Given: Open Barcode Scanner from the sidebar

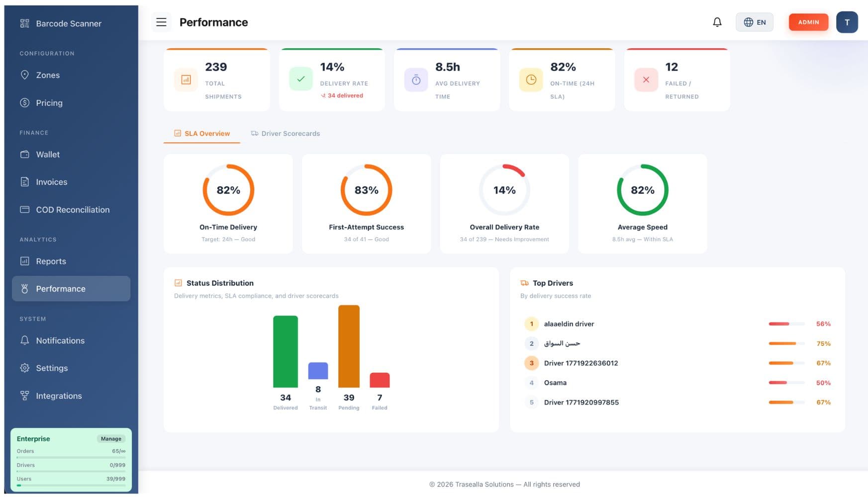Looking at the screenshot, I should pos(68,23).
